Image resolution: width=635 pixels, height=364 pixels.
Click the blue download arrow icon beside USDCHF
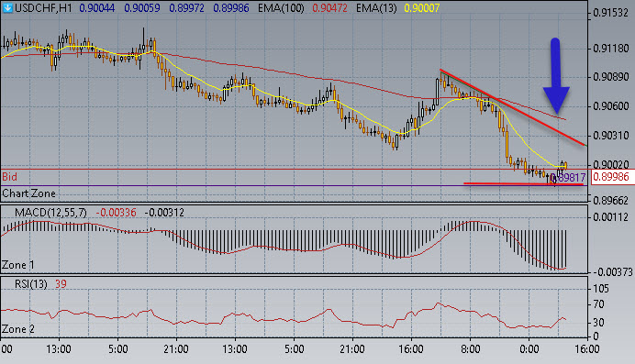(7, 7)
